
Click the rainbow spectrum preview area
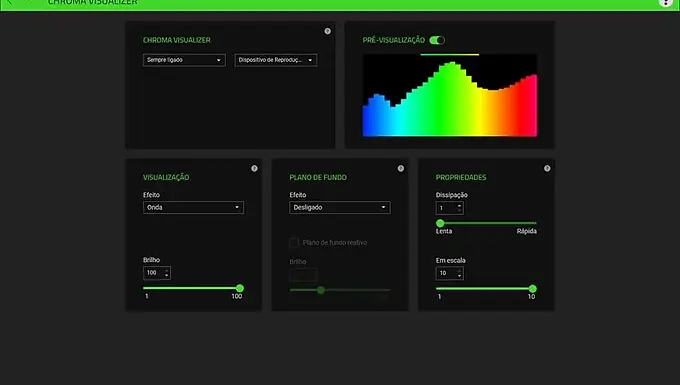[450, 95]
